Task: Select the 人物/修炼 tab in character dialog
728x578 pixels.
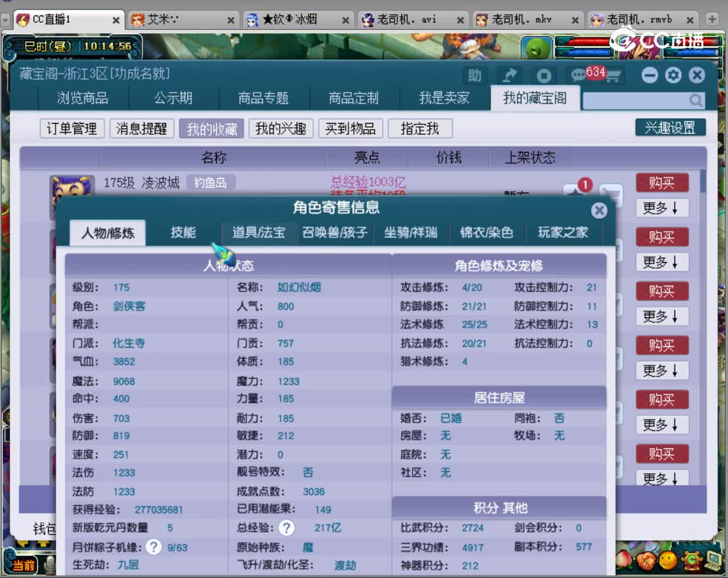Action: coord(107,233)
